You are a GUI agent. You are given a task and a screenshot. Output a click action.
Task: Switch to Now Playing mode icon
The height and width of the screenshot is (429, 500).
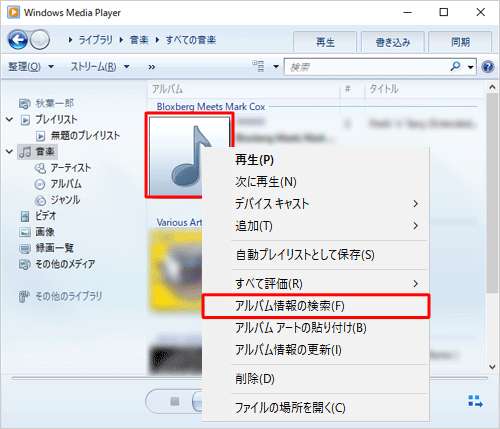[x=475, y=401]
